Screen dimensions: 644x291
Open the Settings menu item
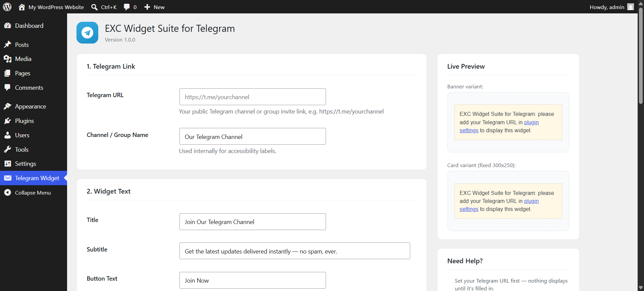tap(25, 164)
